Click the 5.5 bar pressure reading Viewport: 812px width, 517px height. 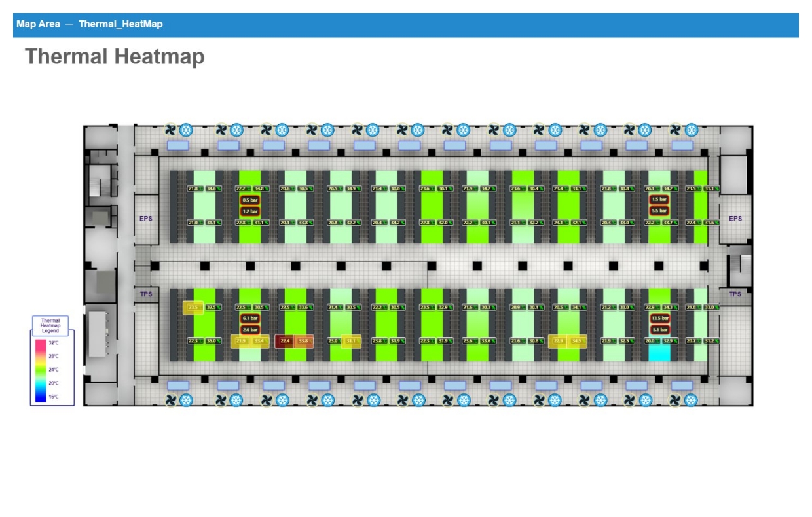pyautogui.click(x=659, y=211)
